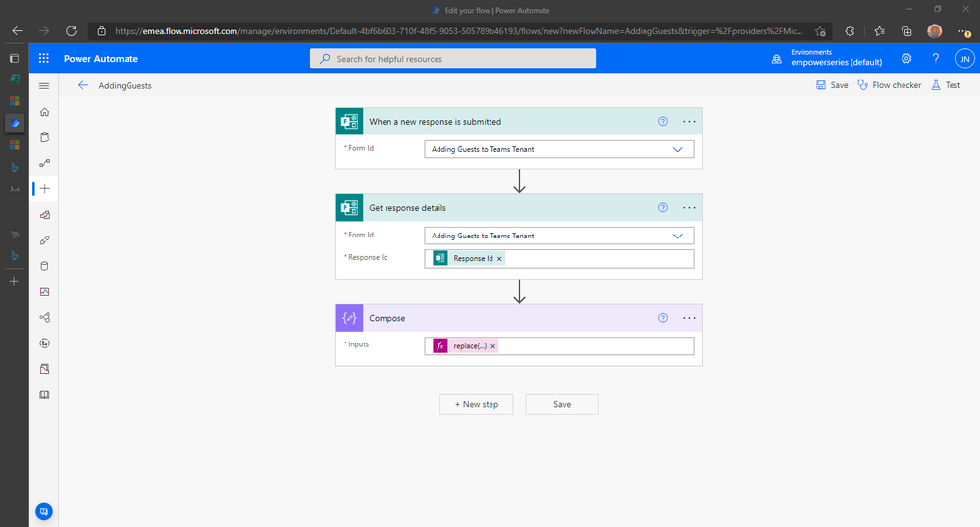Add this page to favorites star

coord(820,31)
